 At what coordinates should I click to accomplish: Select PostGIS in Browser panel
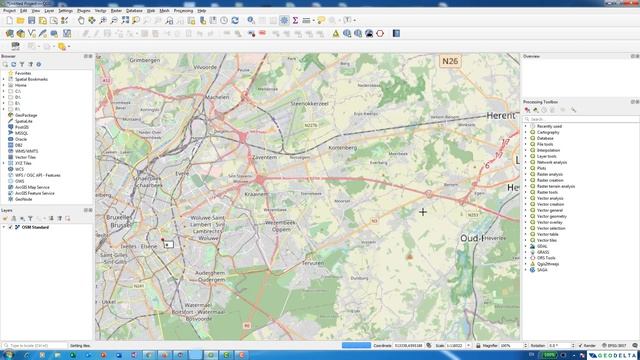pos(22,127)
